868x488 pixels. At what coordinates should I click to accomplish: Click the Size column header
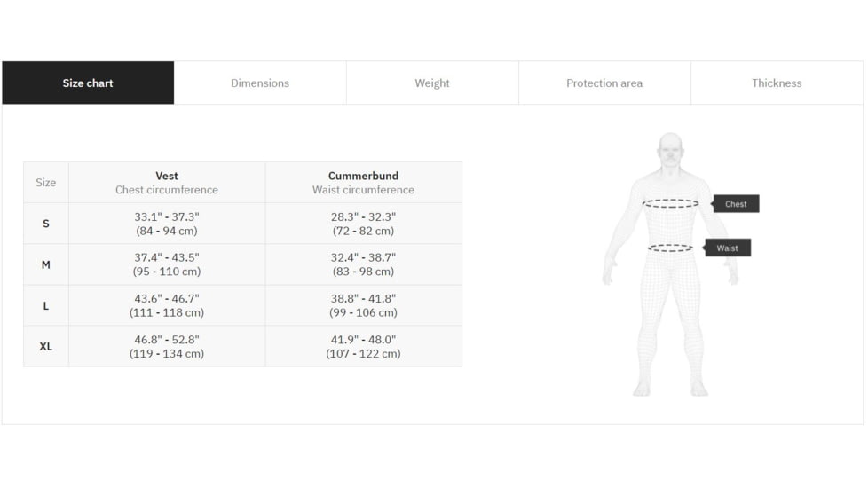pyautogui.click(x=46, y=183)
